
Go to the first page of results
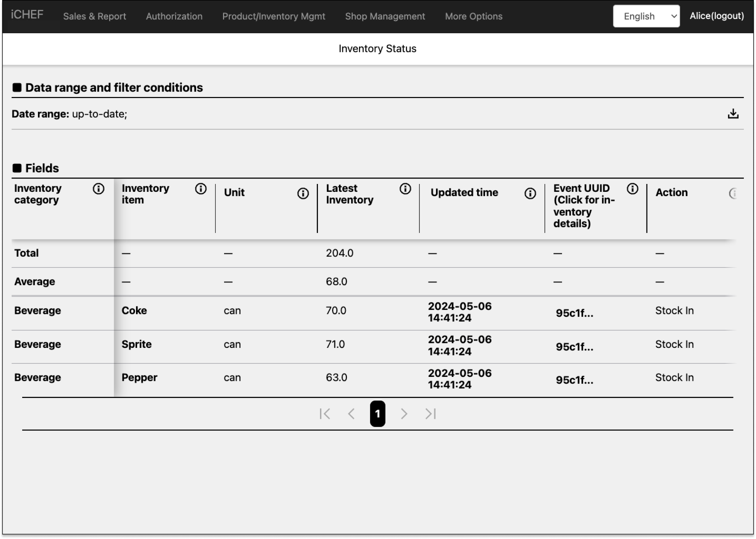[325, 414]
